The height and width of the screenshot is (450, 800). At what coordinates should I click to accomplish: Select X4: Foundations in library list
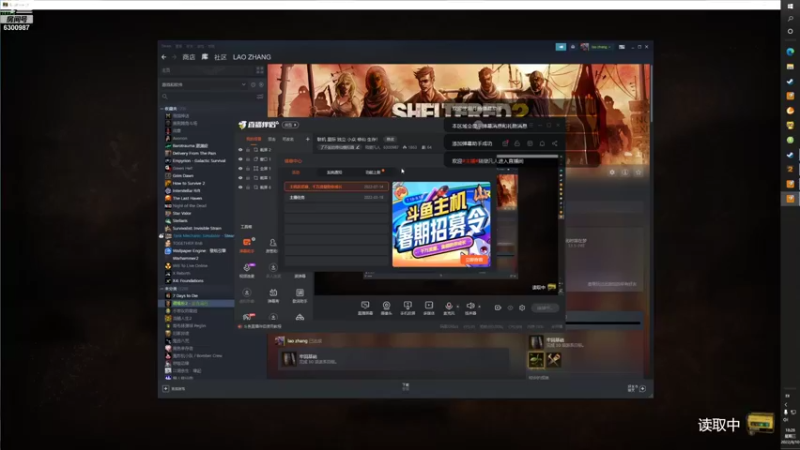[x=188, y=281]
